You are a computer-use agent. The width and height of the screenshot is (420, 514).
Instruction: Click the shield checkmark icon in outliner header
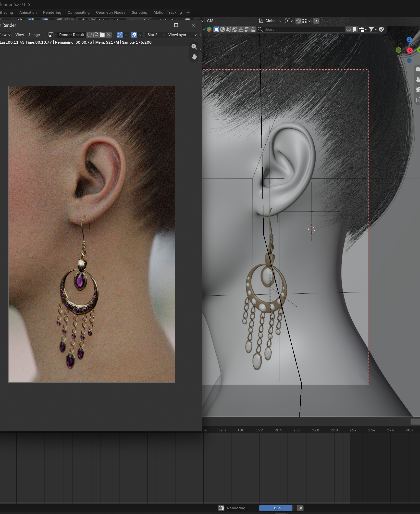[381, 29]
